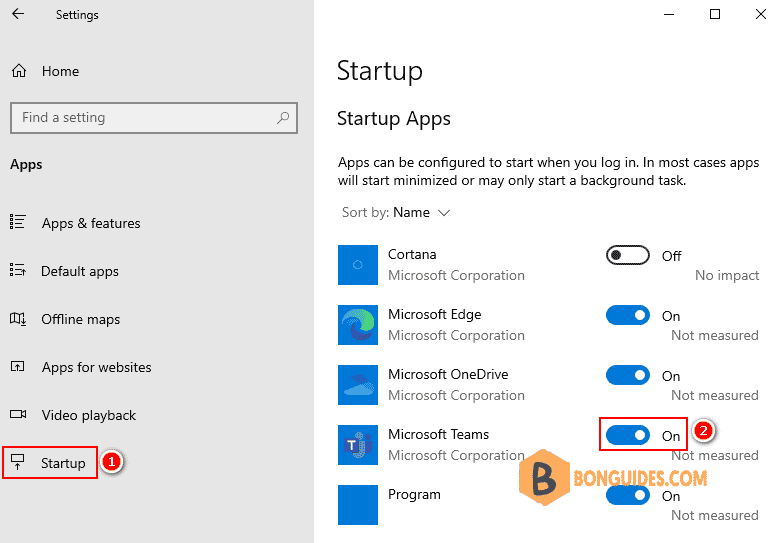Click the Microsoft Edge app icon
The width and height of the screenshot is (768, 543).
coord(358,325)
